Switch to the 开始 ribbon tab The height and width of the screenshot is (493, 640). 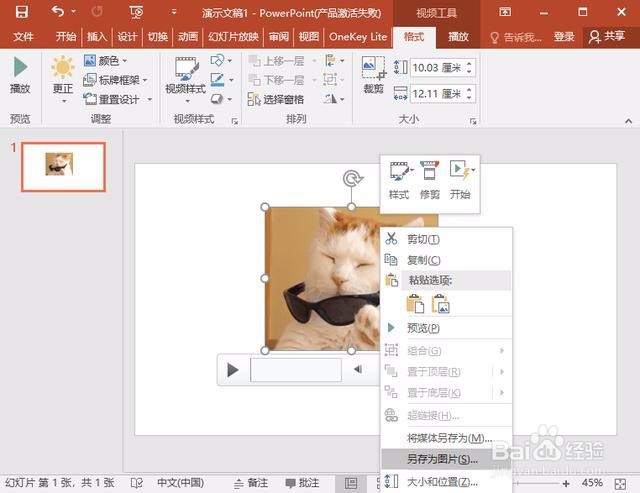[x=66, y=37]
